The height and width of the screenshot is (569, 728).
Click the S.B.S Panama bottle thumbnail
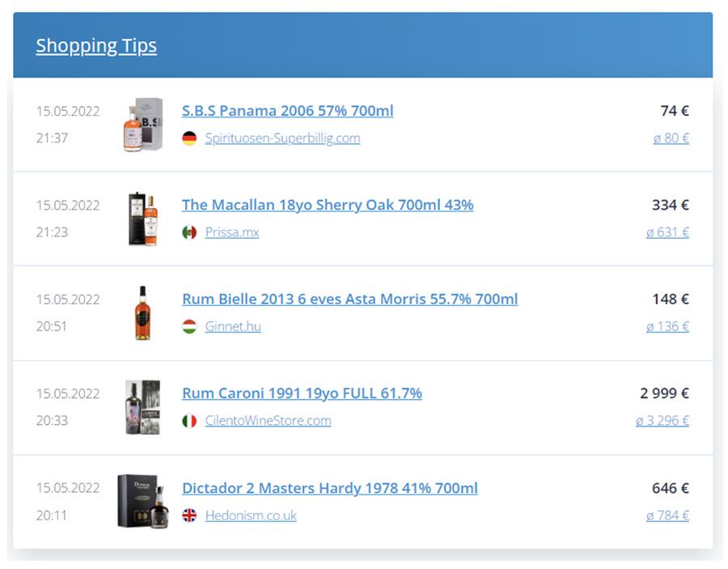pos(142,125)
